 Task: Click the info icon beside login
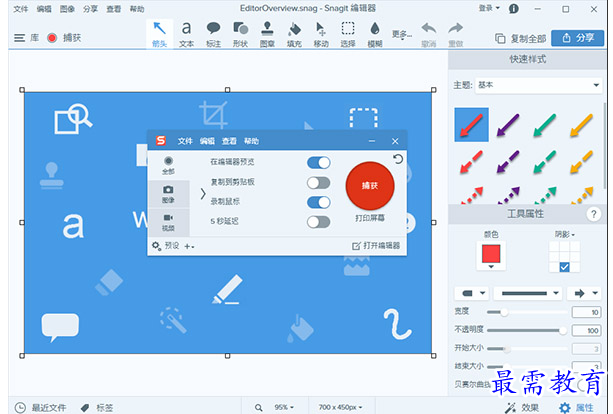point(514,9)
